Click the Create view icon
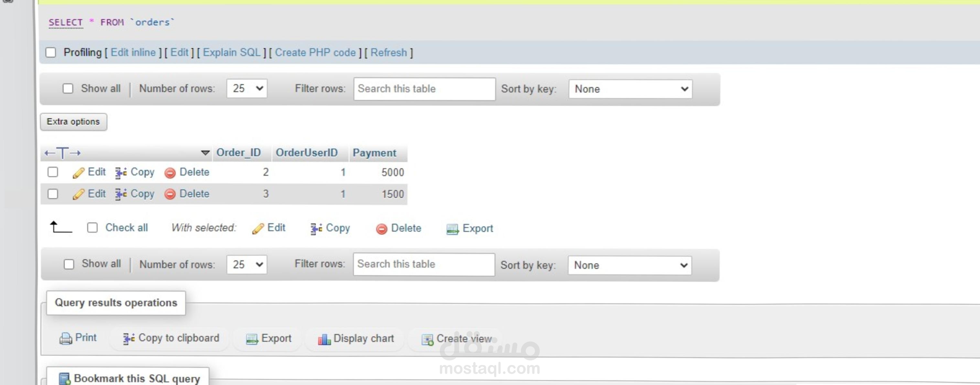 (x=427, y=339)
